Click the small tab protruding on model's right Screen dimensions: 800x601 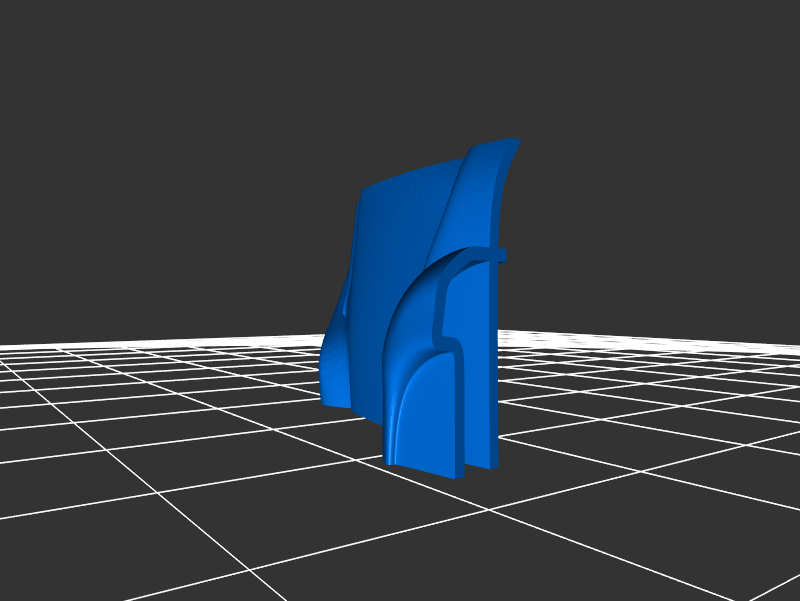tap(500, 255)
